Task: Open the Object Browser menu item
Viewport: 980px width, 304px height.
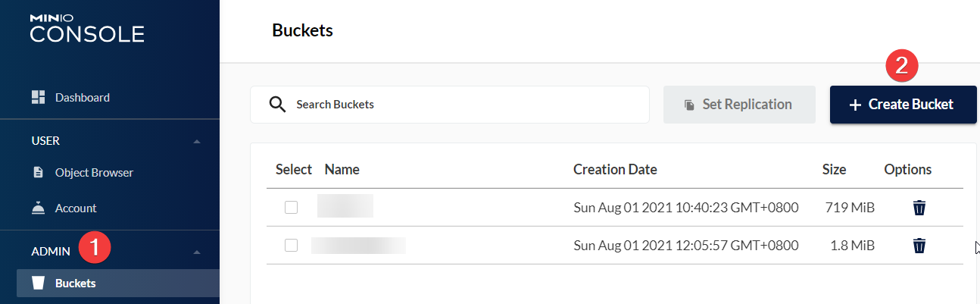Action: pos(94,172)
